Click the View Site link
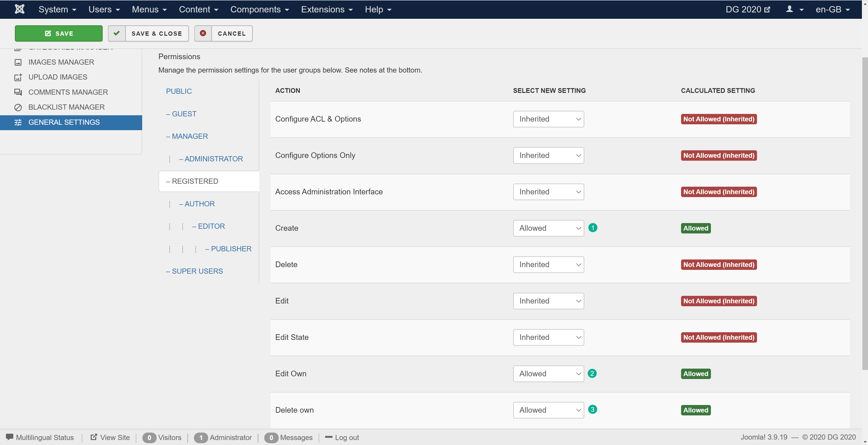 pos(110,437)
